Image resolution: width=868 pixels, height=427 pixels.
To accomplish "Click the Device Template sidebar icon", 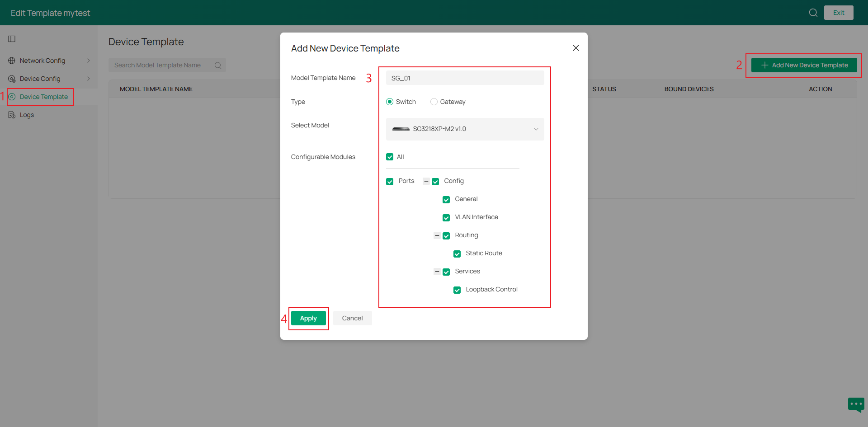I will tap(12, 97).
